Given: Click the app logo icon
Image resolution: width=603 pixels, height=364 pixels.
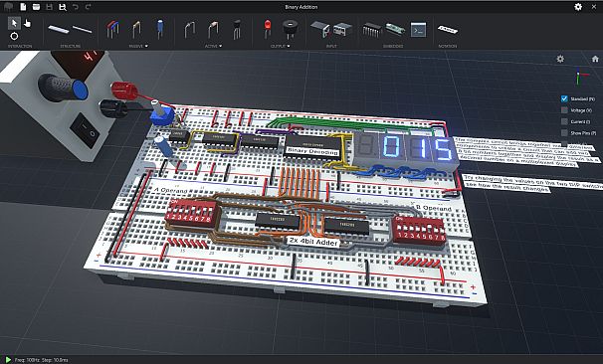Looking at the screenshot, I should point(8,7).
